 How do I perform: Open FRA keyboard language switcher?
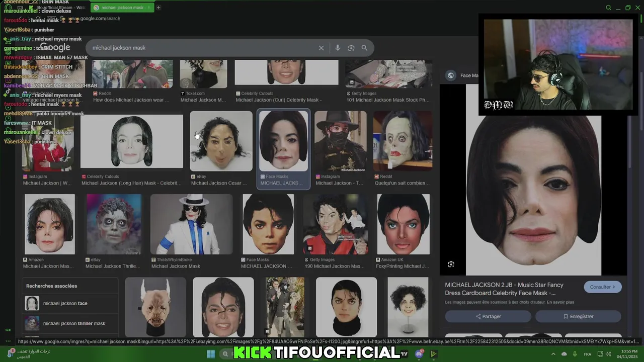[x=587, y=354]
